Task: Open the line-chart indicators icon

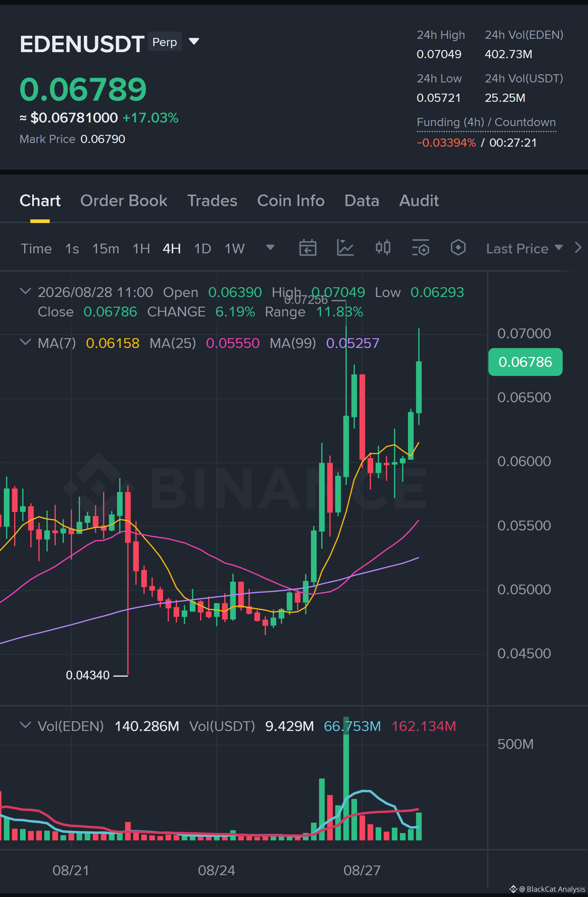Action: [345, 248]
